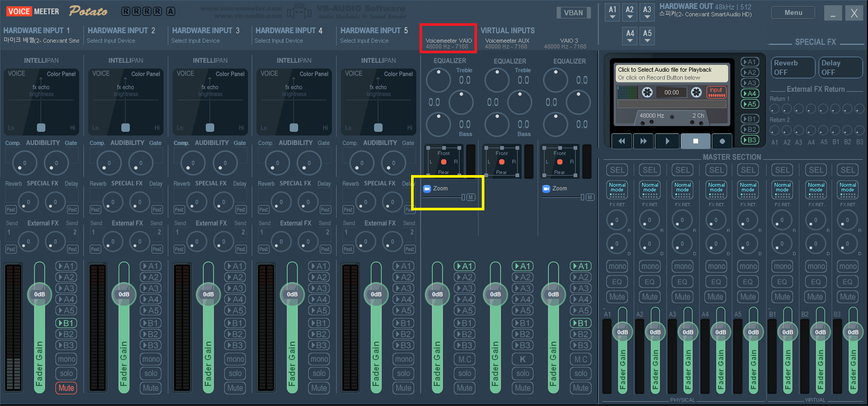Click the Zoom app icon under Voicemeeter VAIO
The width and height of the screenshot is (868, 406).
(427, 188)
